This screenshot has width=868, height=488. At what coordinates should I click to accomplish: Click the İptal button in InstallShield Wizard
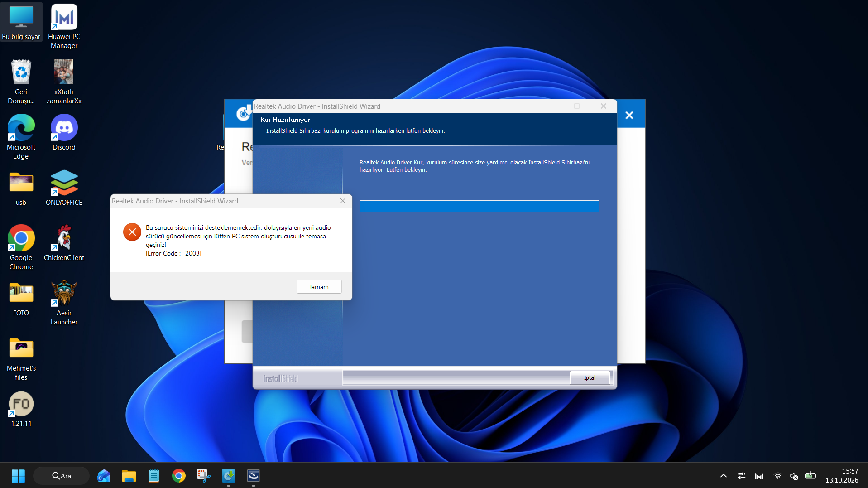tap(590, 377)
